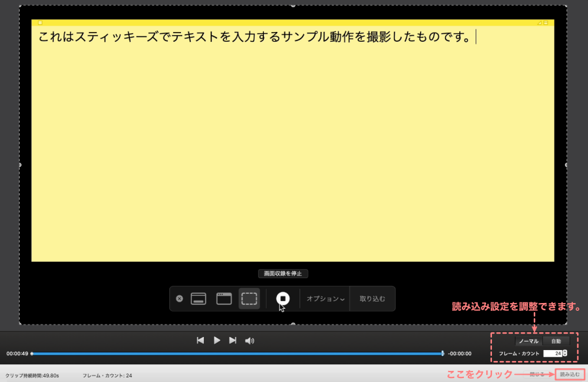Click the 取り込む capture button

pos(372,299)
